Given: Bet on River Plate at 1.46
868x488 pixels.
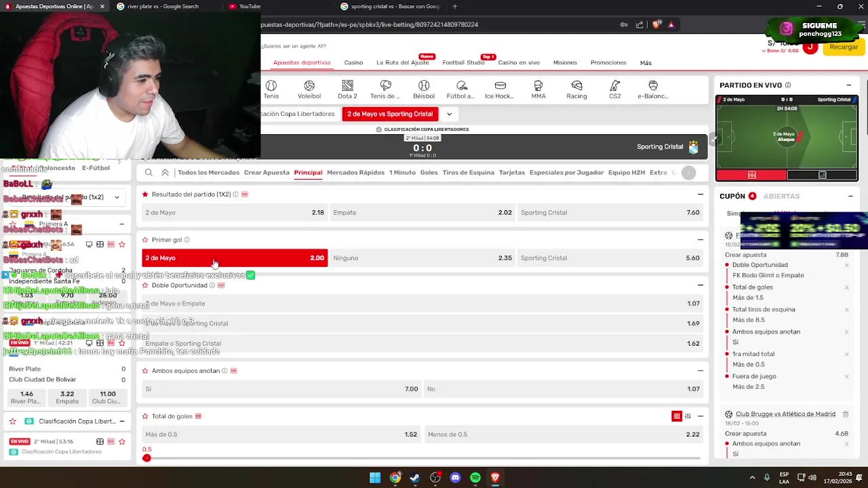Looking at the screenshot, I should tap(26, 397).
